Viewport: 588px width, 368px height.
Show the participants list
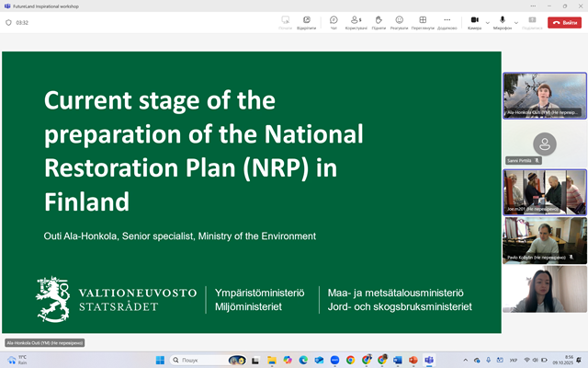click(x=356, y=22)
